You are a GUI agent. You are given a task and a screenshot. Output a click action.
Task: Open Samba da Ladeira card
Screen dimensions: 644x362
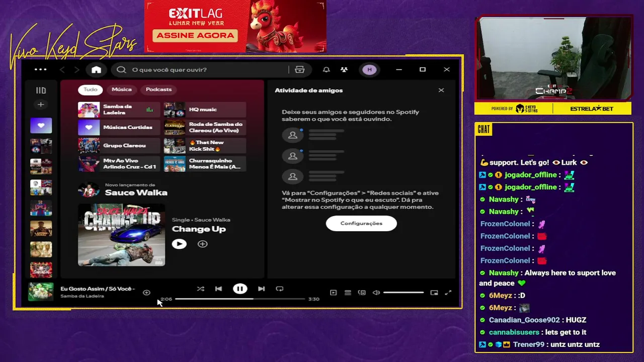(x=119, y=109)
